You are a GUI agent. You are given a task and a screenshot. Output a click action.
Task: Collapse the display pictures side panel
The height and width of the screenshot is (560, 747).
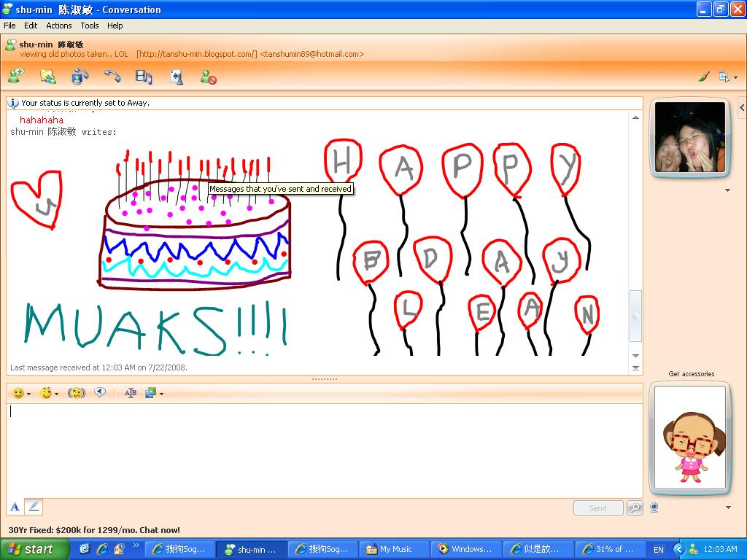(x=742, y=108)
